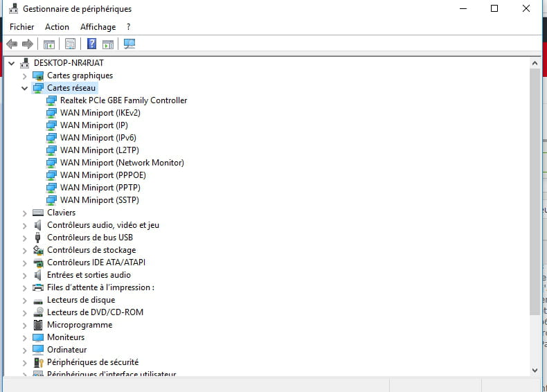This screenshot has height=392, width=547.
Task: Select the Microprogramme label
Action: click(80, 325)
